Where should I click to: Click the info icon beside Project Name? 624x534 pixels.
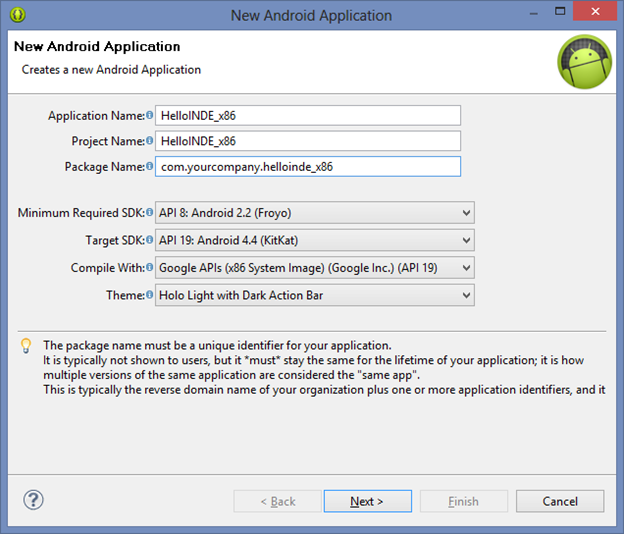click(150, 140)
